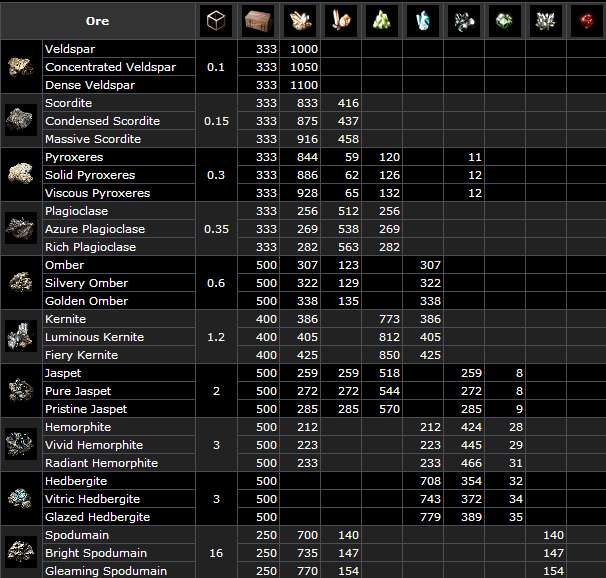
Task: Select the Viscous Pyroxeres row name
Action: click(97, 193)
